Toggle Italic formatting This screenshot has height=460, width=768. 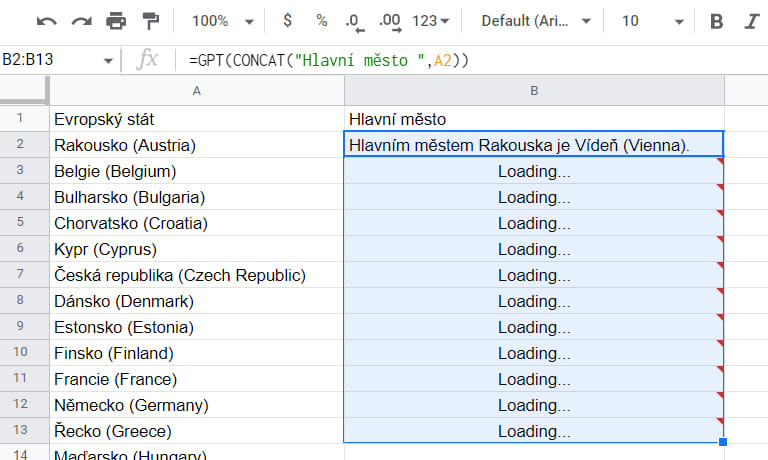tap(750, 21)
